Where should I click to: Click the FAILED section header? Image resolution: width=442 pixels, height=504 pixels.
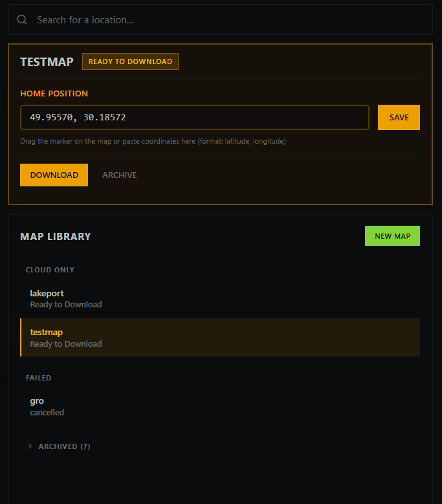[38, 378]
